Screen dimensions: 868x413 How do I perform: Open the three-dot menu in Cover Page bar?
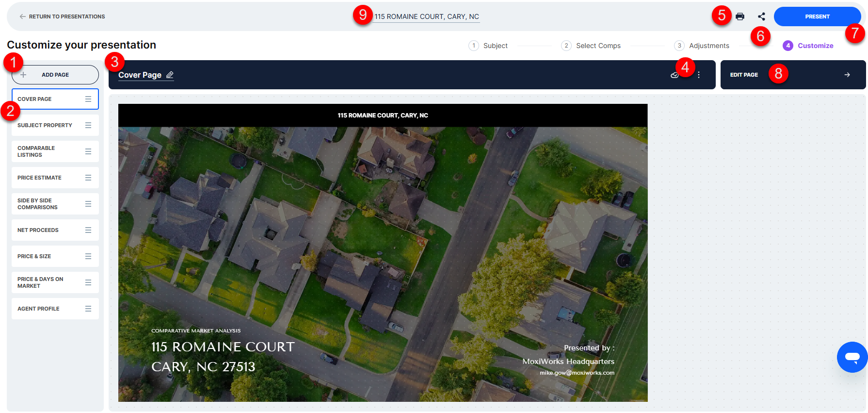click(x=699, y=75)
